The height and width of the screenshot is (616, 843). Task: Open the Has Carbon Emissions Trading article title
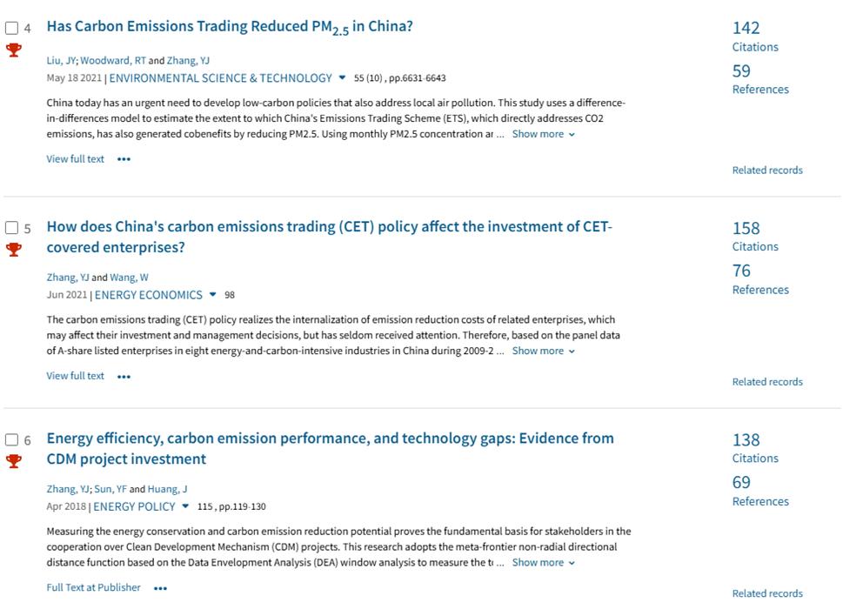[x=230, y=27]
